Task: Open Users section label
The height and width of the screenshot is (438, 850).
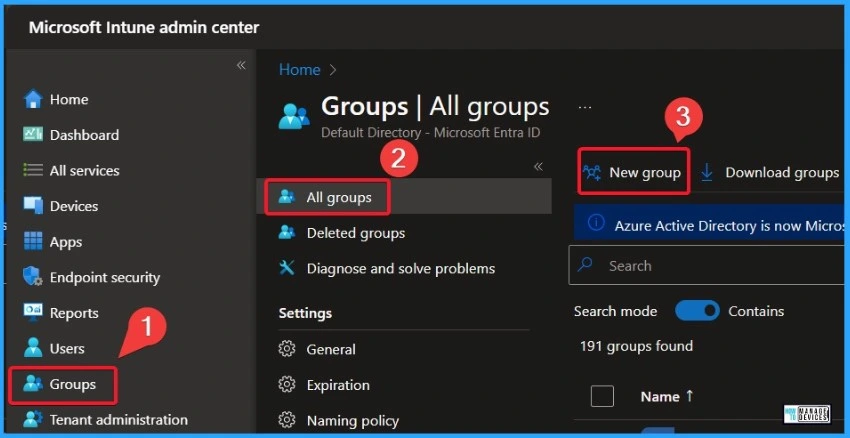Action: [67, 349]
